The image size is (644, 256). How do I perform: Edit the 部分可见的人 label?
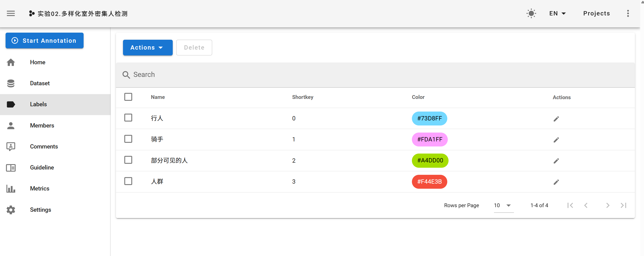coord(556,161)
